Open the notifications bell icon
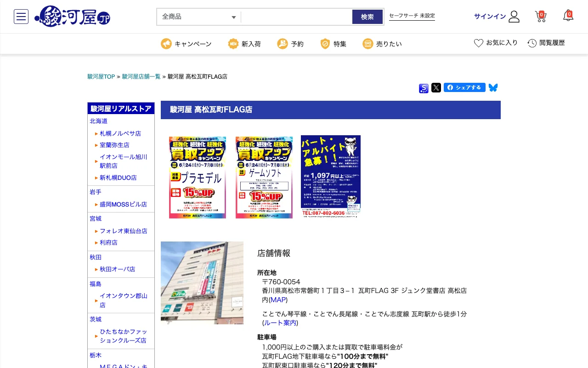588x368 pixels. click(568, 16)
